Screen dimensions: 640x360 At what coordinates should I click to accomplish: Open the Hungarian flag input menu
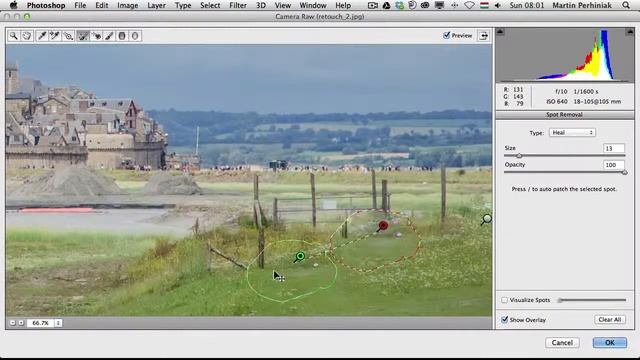tap(484, 5)
